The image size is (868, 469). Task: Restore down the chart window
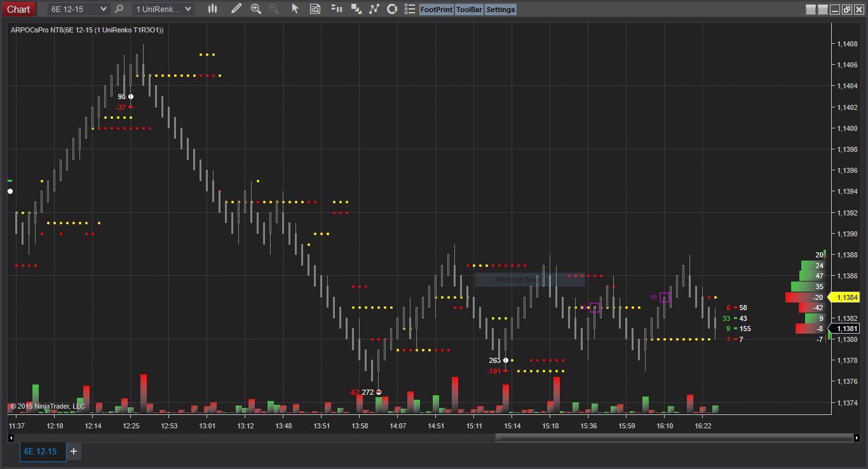click(847, 10)
